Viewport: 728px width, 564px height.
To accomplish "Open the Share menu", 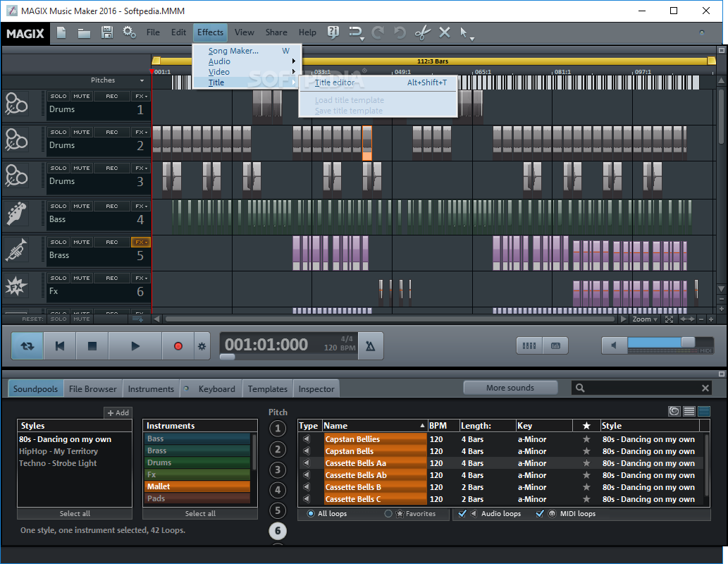I will pos(276,32).
